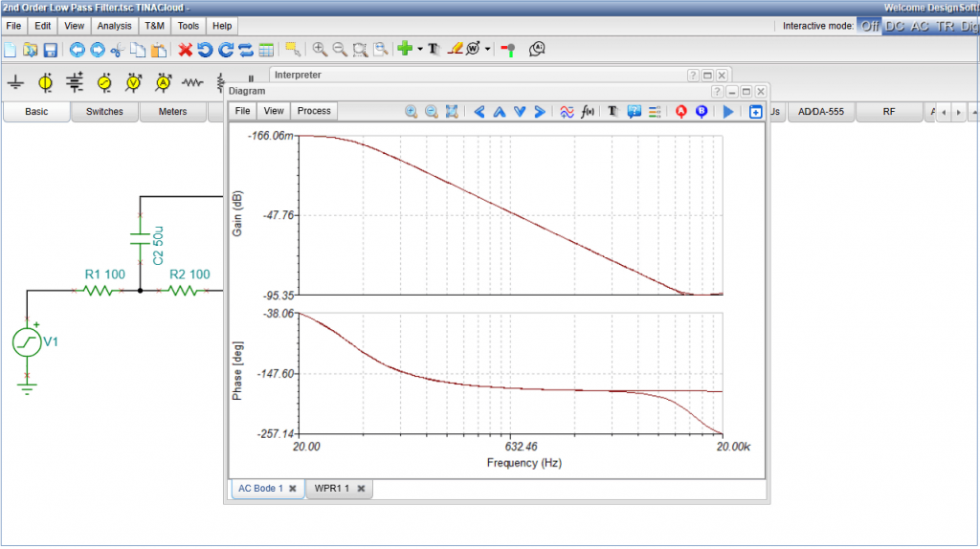
Task: Pick the Voltmeter component icon
Action: point(134,83)
